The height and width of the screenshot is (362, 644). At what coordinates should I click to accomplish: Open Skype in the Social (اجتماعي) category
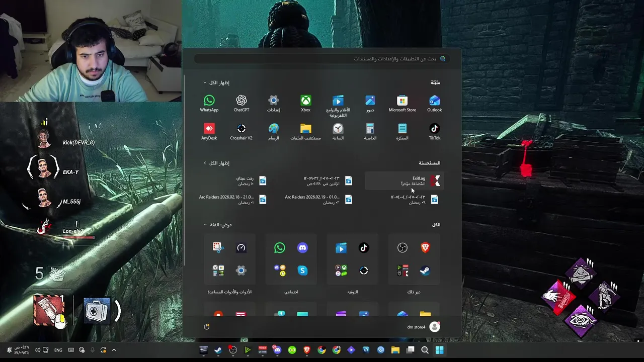[x=302, y=270]
